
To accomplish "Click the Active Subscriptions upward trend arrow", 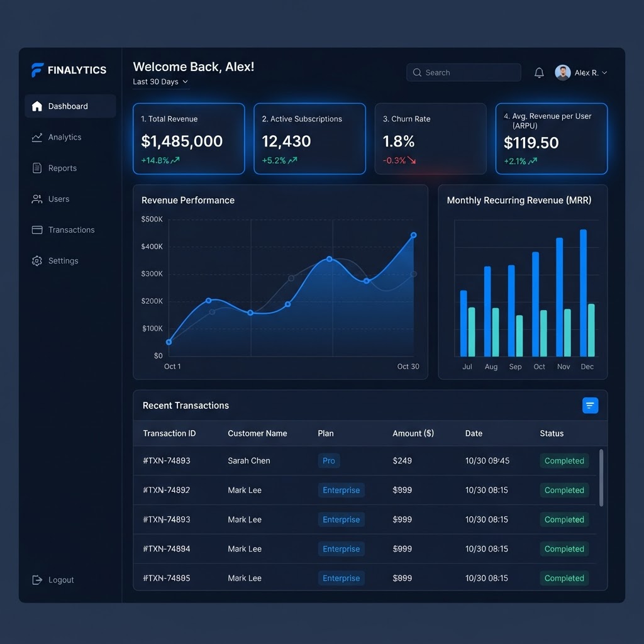I will [292, 160].
